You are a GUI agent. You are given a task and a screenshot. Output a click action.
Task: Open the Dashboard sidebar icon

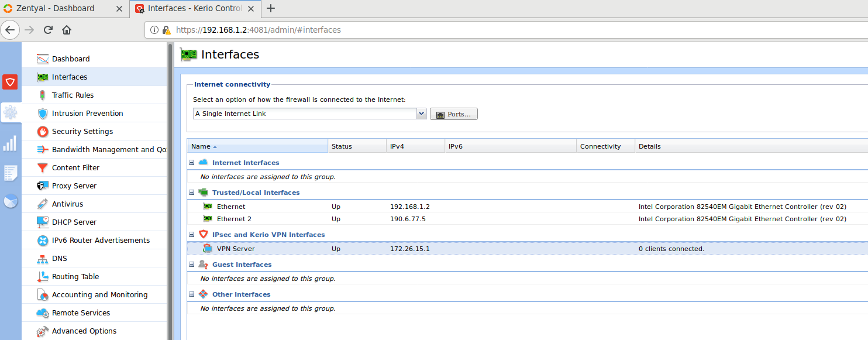tap(42, 59)
